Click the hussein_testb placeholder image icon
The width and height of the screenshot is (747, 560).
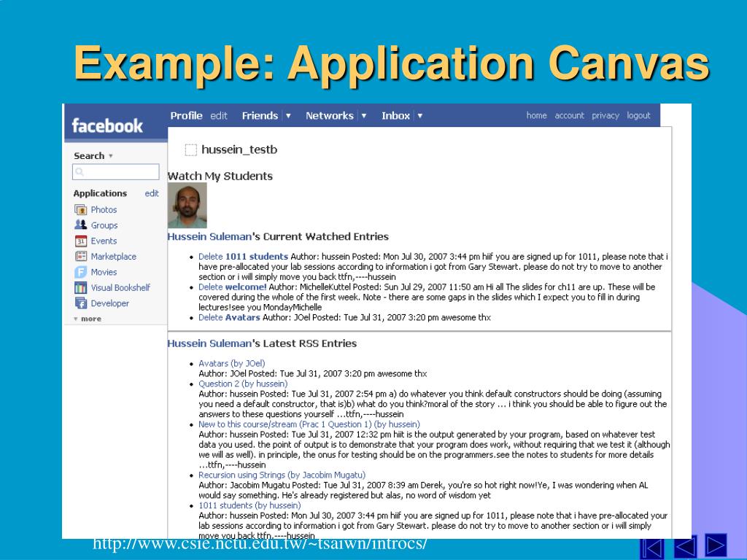pyautogui.click(x=190, y=149)
